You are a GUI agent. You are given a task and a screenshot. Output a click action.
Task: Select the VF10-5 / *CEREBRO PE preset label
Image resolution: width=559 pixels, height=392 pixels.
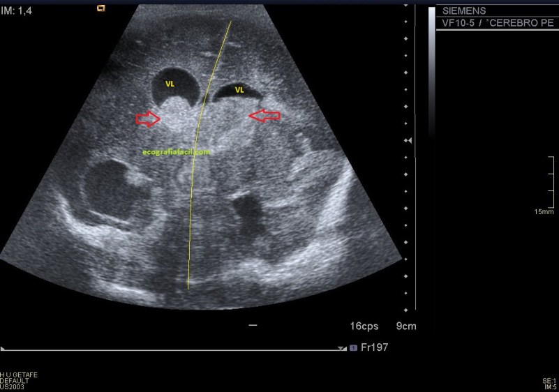pos(499,23)
